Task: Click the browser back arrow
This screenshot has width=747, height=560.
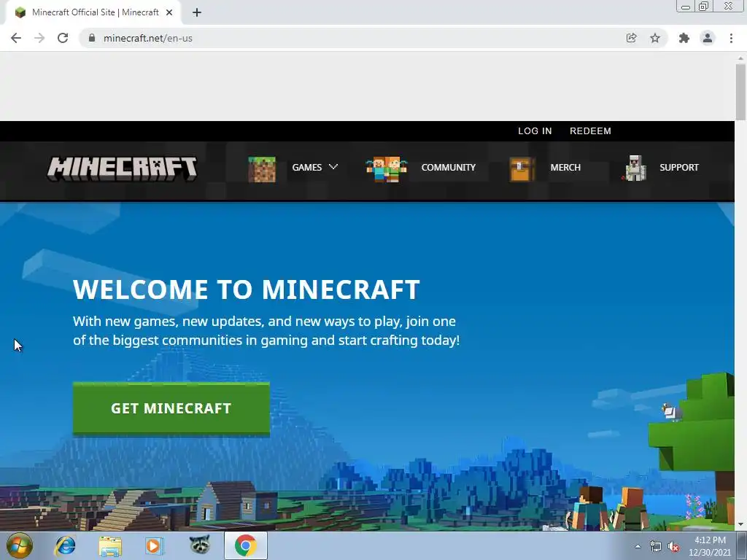Action: coord(16,38)
